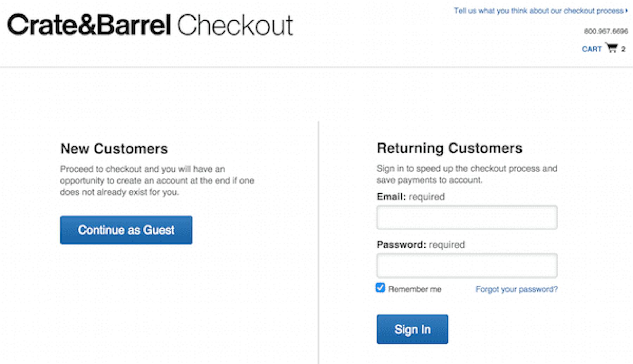633x364 pixels.
Task: Click the Email: required label
Action: point(411,197)
